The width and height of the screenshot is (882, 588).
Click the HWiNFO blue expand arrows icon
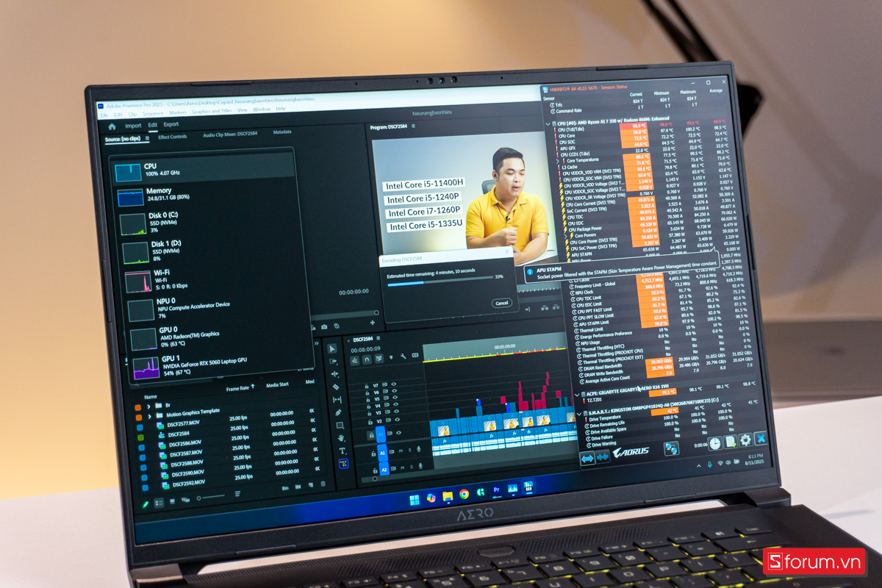click(587, 458)
